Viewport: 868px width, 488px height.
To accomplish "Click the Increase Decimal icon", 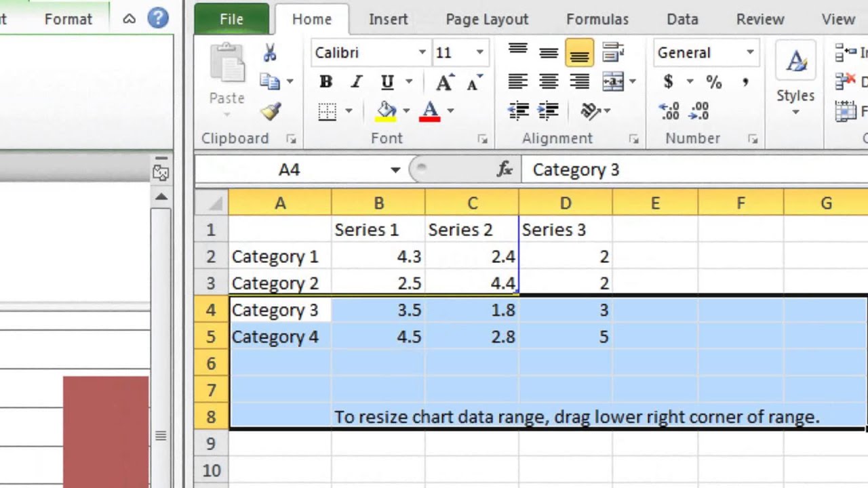I will click(x=669, y=111).
